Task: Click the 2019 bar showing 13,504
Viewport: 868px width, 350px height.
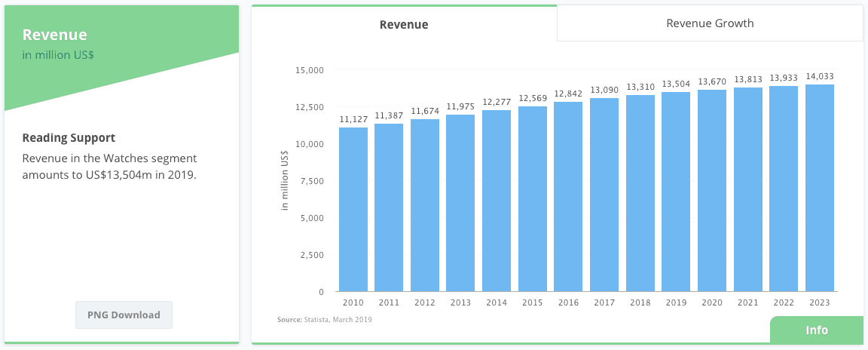Action: click(676, 192)
